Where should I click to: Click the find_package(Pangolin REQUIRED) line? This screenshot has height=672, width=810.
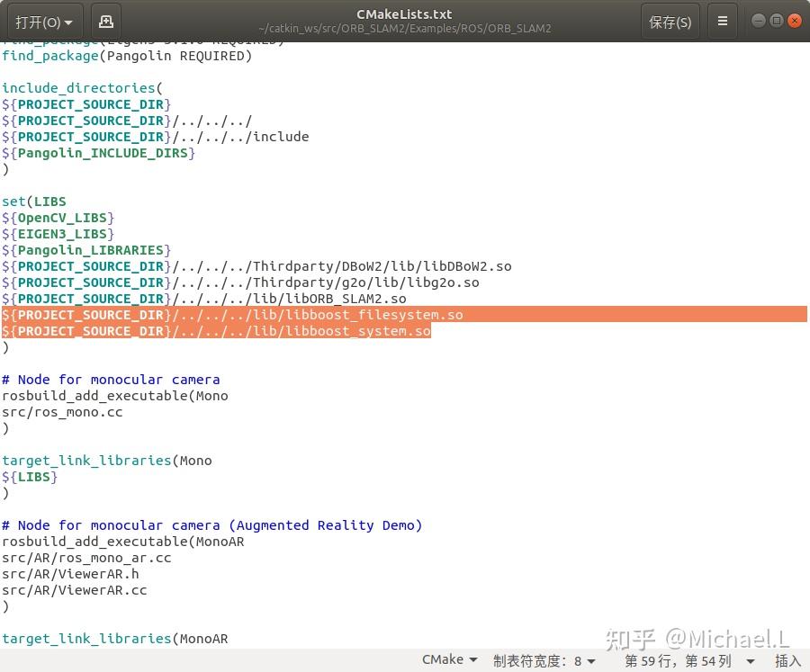[x=127, y=56]
